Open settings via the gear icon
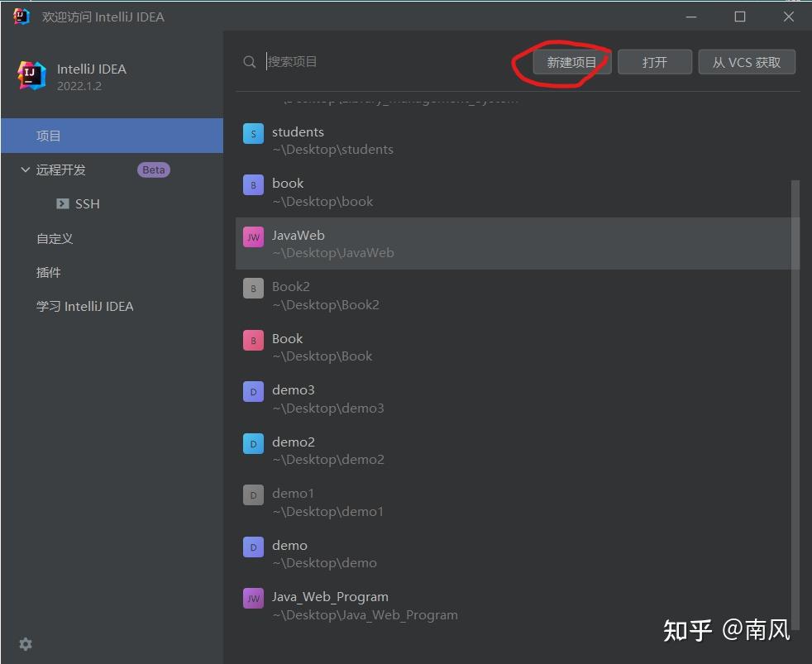 point(26,644)
